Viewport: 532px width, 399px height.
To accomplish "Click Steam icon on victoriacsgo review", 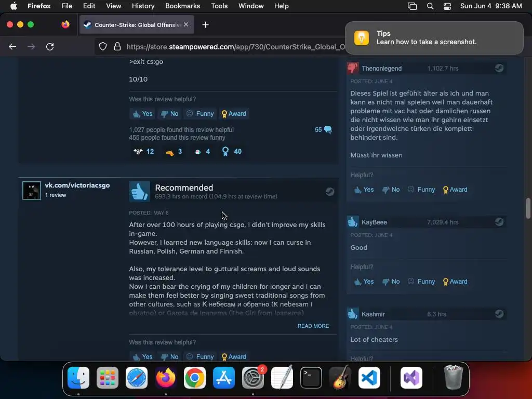I will tap(329, 192).
